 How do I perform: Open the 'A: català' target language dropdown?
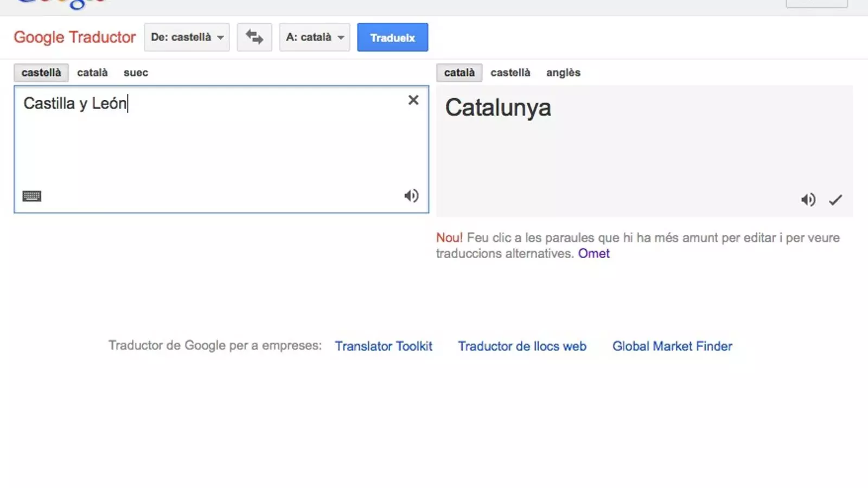315,37
